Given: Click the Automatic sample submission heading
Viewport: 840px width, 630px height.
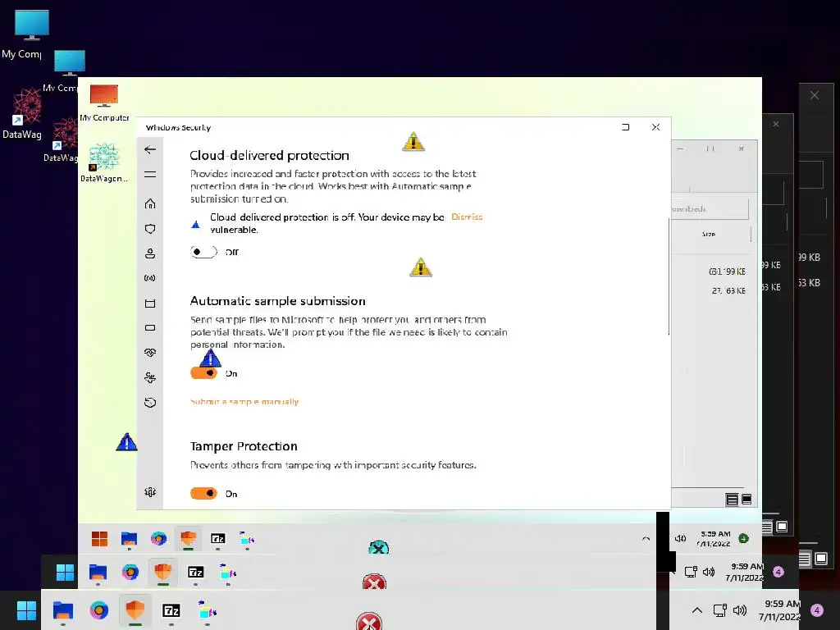Looking at the screenshot, I should [x=277, y=301].
